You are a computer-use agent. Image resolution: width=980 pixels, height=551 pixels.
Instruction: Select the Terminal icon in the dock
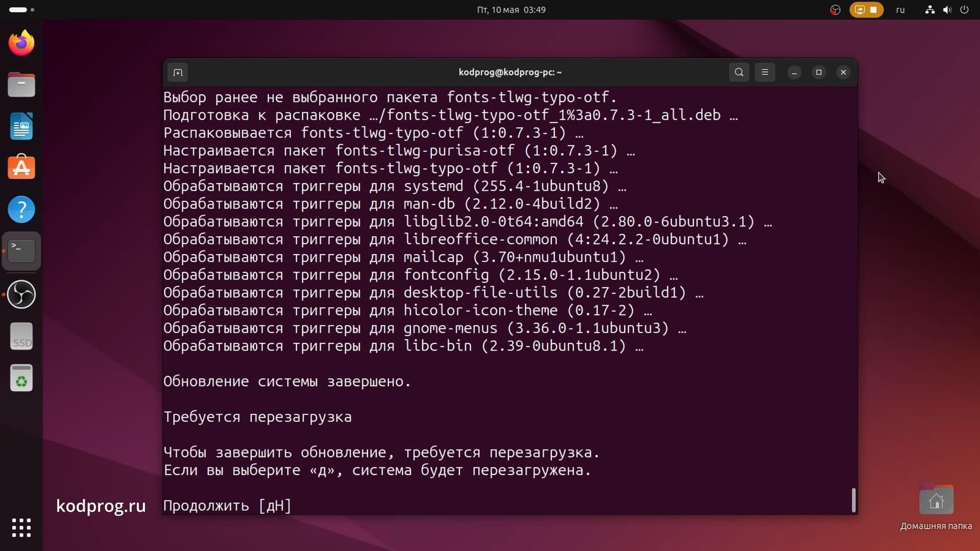coord(21,251)
